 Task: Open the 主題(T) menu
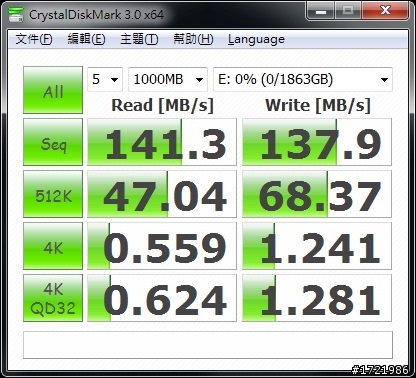coord(139,39)
